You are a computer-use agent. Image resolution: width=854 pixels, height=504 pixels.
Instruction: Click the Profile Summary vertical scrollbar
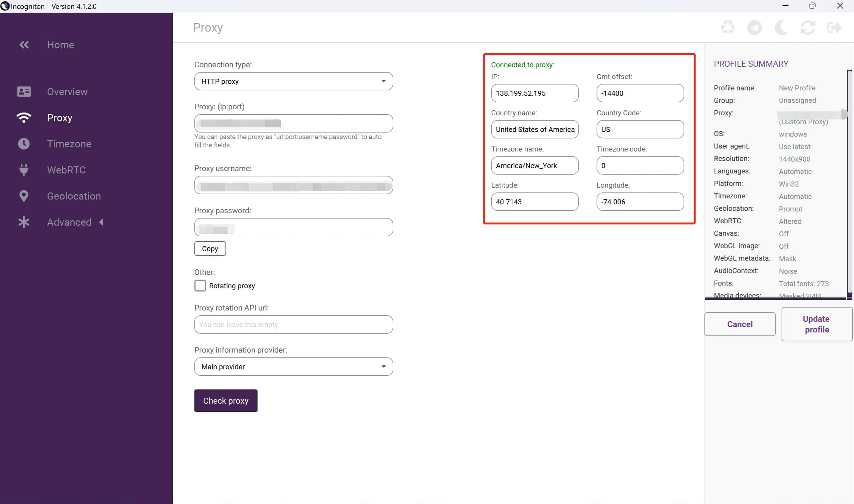click(849, 183)
